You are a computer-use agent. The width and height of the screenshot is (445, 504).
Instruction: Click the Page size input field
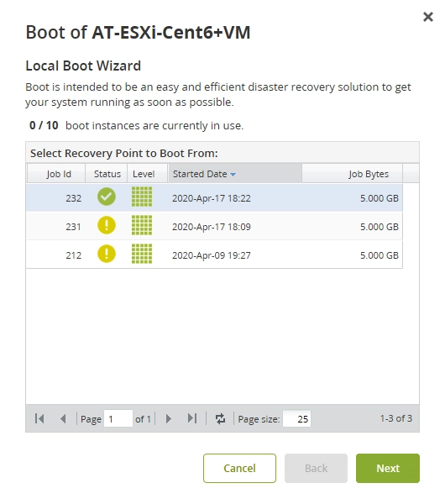point(296,418)
